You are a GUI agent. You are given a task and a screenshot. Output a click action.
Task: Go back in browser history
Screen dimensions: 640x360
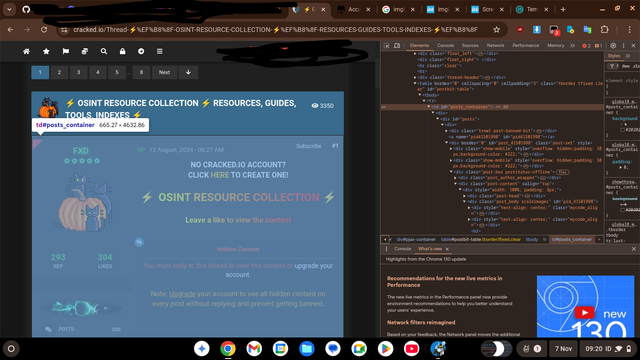tap(11, 30)
